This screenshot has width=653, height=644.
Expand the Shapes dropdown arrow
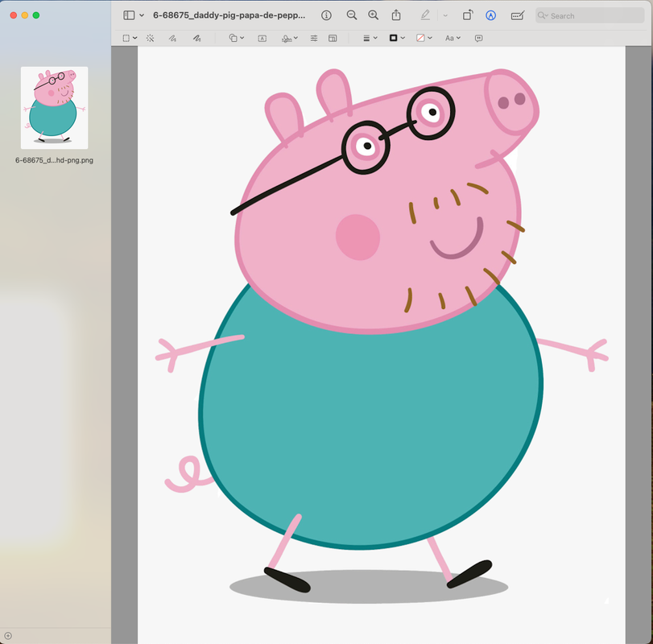(x=242, y=38)
